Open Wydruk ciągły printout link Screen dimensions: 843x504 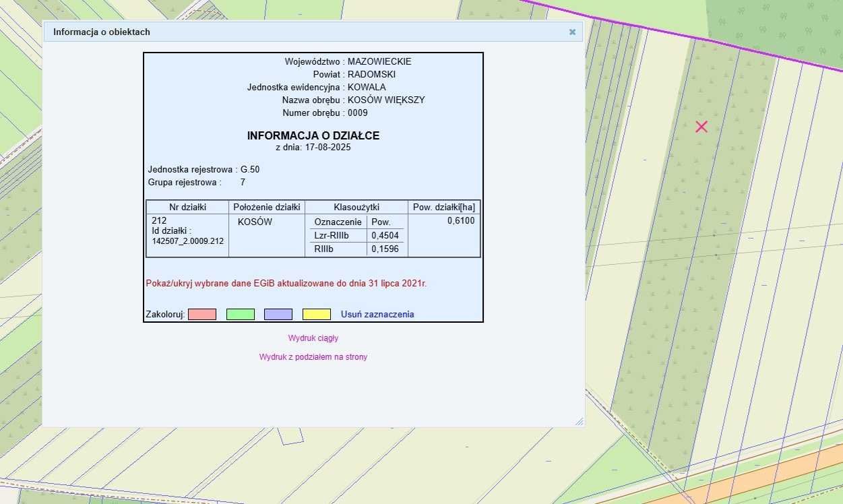point(313,338)
